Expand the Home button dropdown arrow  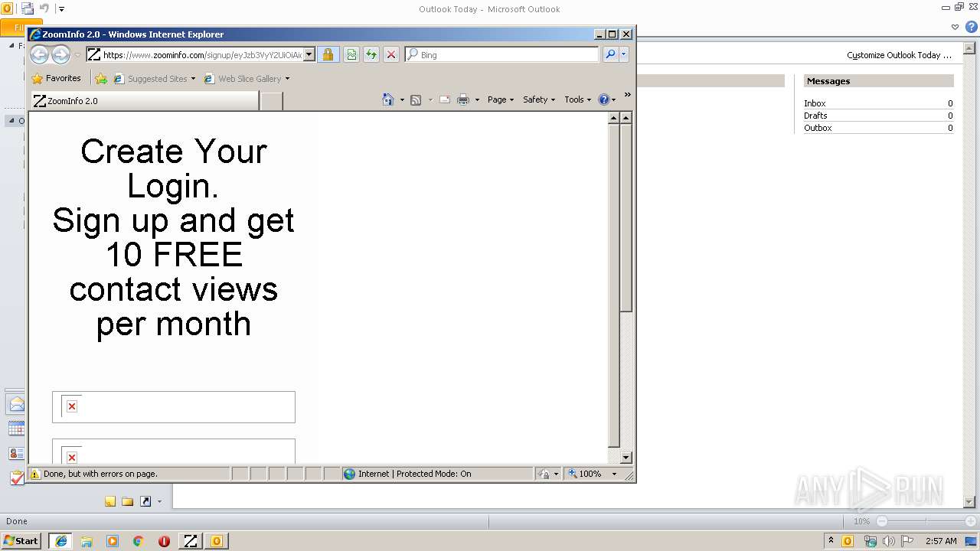tap(402, 99)
